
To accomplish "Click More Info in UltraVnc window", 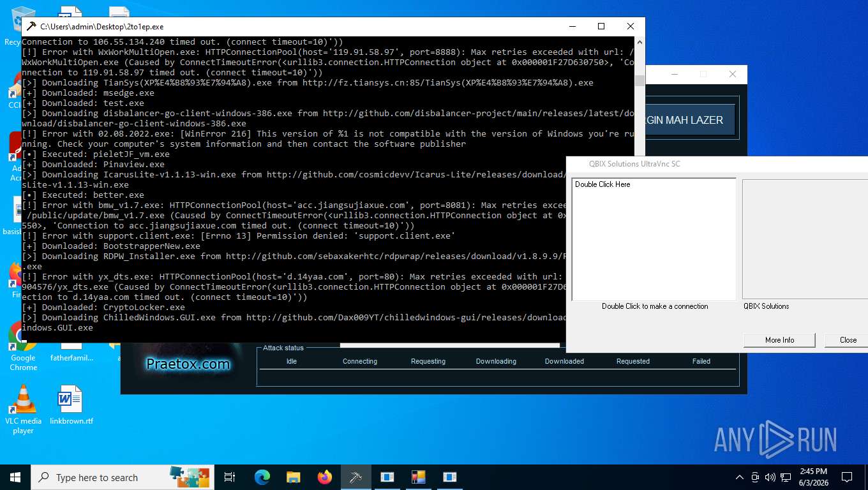I will coord(779,340).
